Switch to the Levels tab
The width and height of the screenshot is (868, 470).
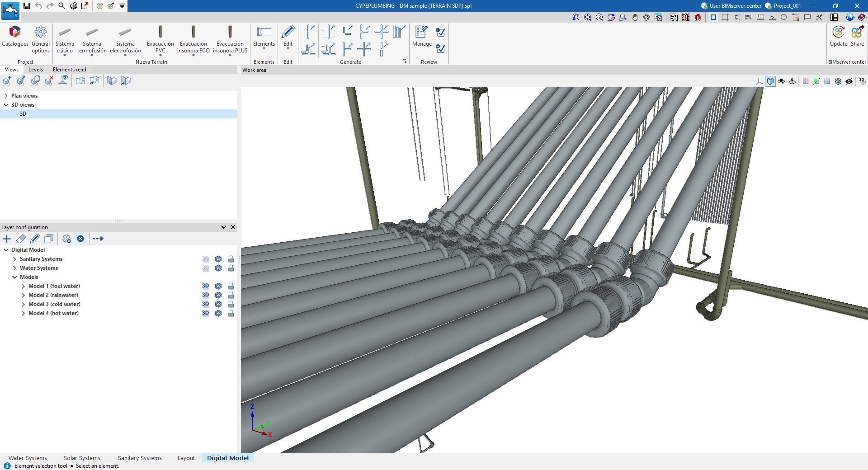(36, 70)
